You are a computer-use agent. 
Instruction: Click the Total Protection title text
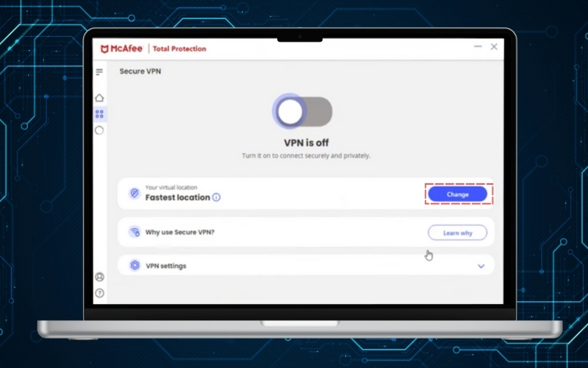[x=179, y=49]
